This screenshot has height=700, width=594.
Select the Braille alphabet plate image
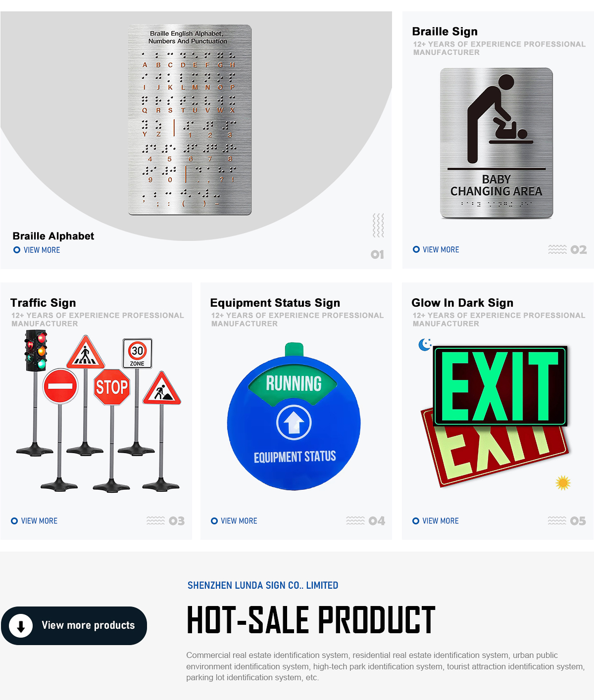click(190, 120)
